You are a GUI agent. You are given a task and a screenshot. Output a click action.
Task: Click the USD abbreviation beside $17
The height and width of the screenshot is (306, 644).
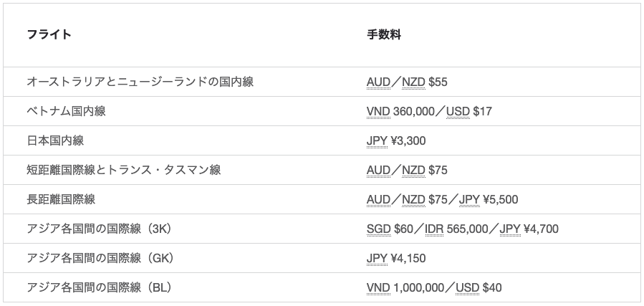(x=458, y=111)
